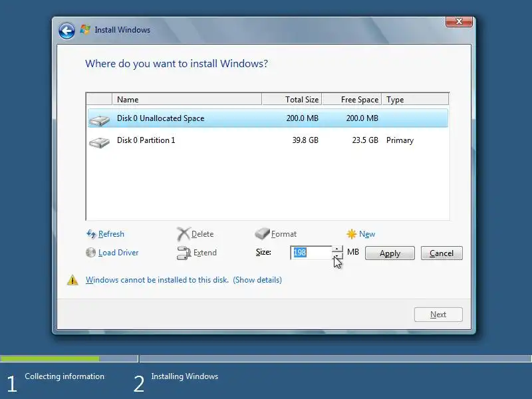The height and width of the screenshot is (399, 532).
Task: Click the 'MB' unit label
Action: pos(353,252)
